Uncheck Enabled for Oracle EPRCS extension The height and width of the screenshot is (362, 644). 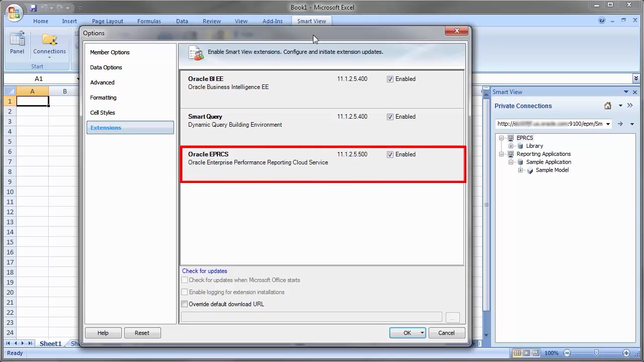390,154
